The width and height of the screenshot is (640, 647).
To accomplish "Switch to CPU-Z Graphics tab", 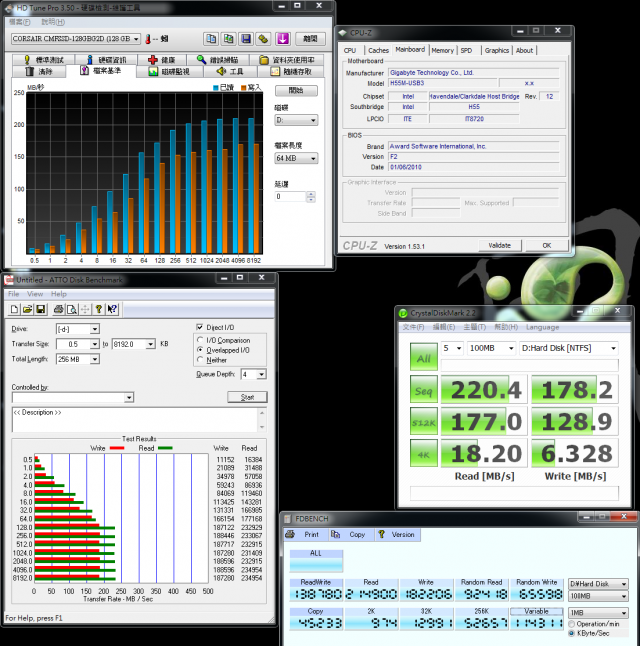I will point(497,50).
